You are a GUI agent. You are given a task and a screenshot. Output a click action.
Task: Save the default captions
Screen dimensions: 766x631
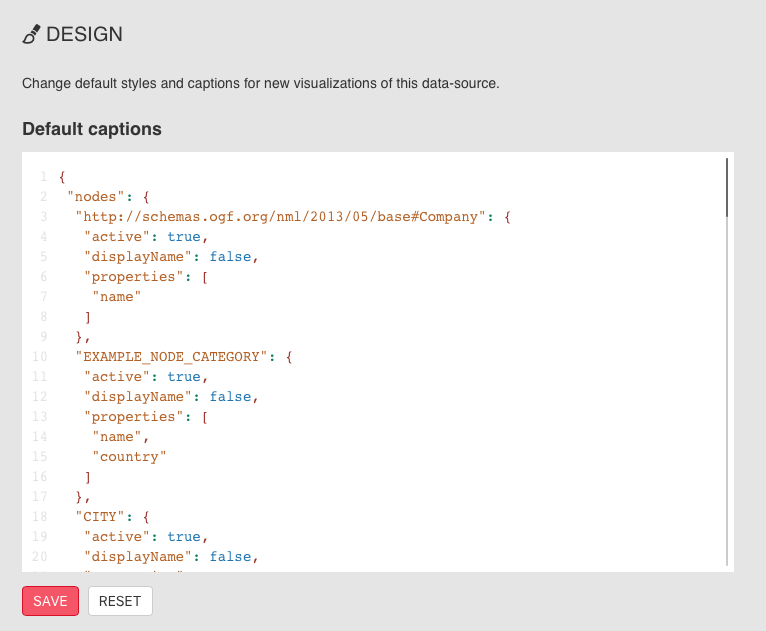click(x=50, y=601)
